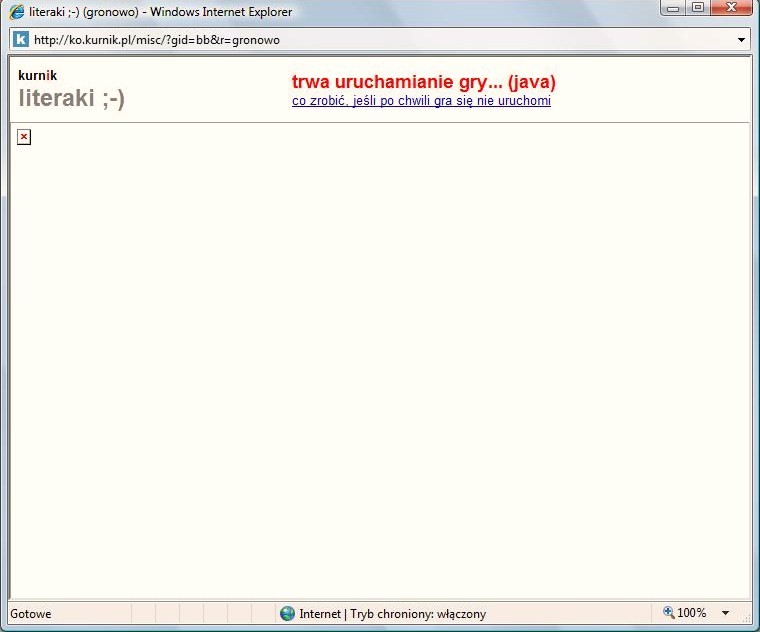Screen dimensions: 760x632
Task: Click the kurnik 'k' favicon in address bar
Action: pyautogui.click(x=20, y=39)
